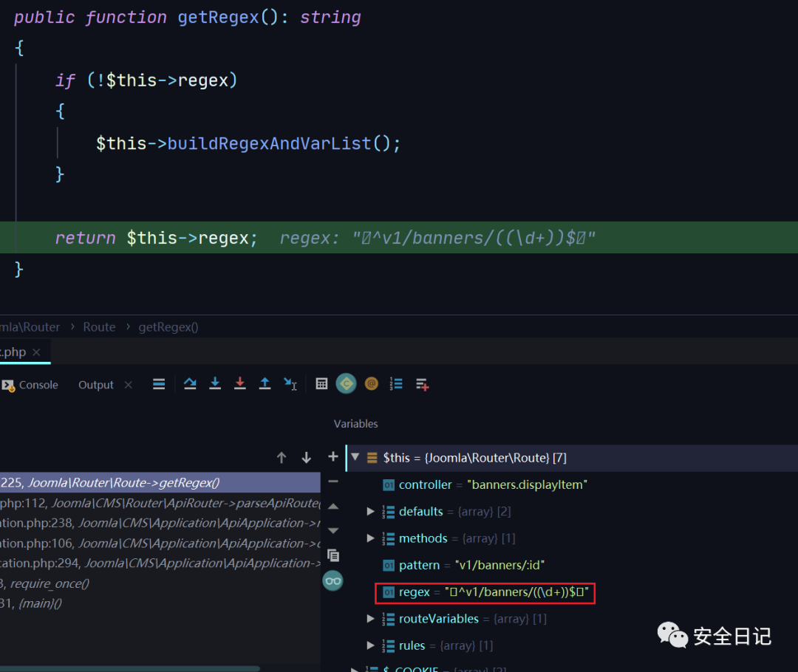Click the red Force Step Into icon
Image resolution: width=798 pixels, height=672 pixels.
(240, 383)
